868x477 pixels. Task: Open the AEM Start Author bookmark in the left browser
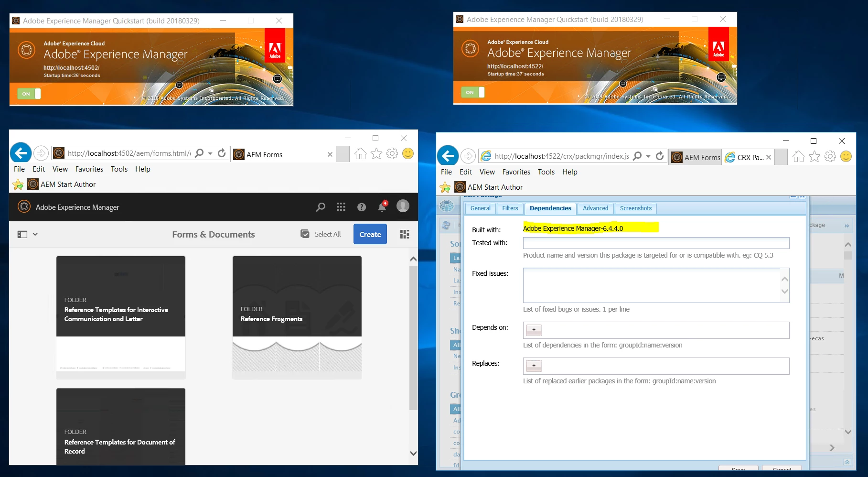pos(62,184)
